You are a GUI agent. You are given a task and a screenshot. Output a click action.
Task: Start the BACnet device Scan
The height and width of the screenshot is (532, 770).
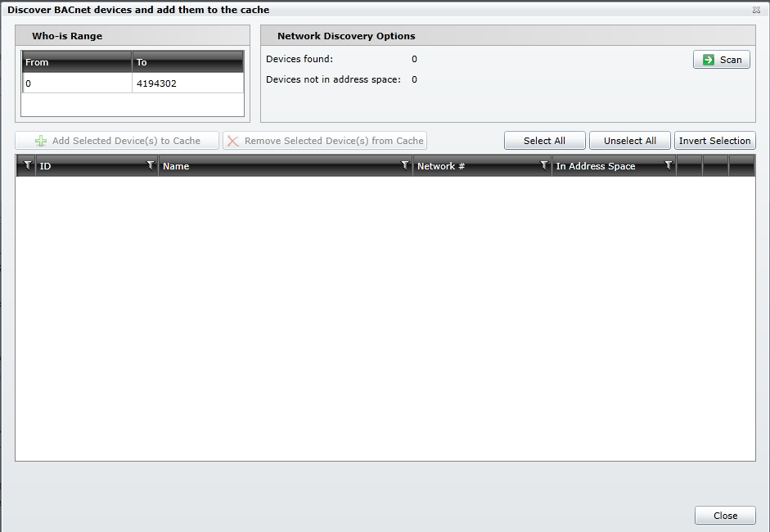click(x=722, y=60)
